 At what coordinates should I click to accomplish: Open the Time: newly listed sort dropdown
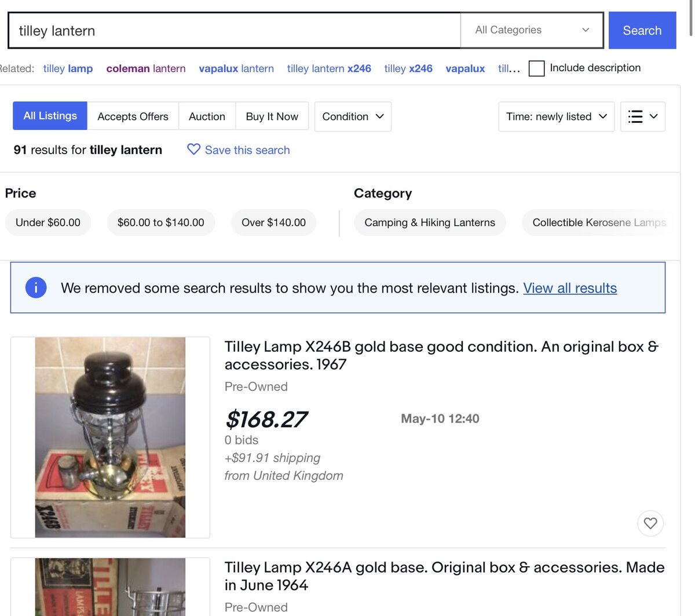pos(556,116)
